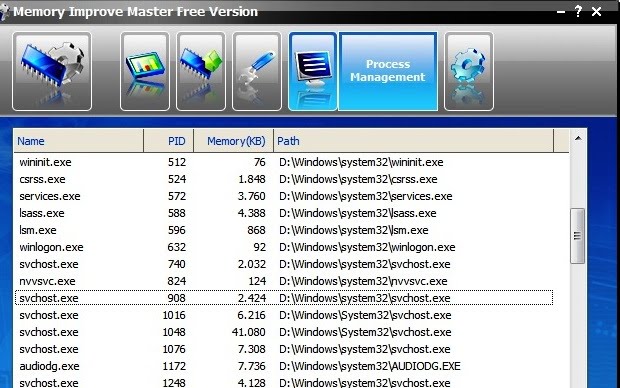Minimize the Memory Improve Master window

(561, 12)
